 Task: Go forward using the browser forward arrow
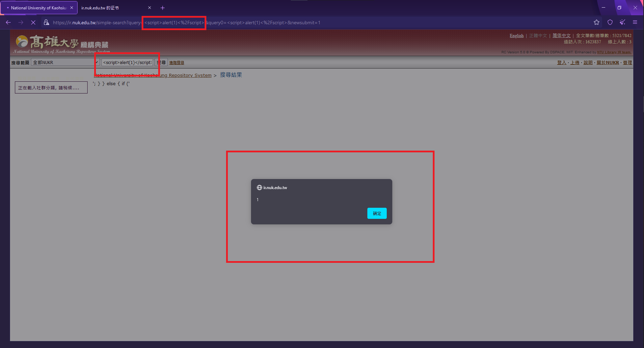(x=21, y=23)
